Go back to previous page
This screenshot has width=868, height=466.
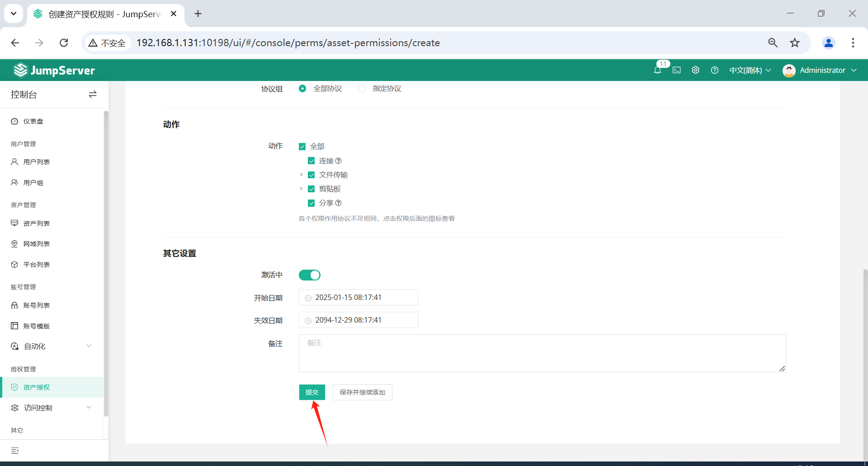coord(15,43)
